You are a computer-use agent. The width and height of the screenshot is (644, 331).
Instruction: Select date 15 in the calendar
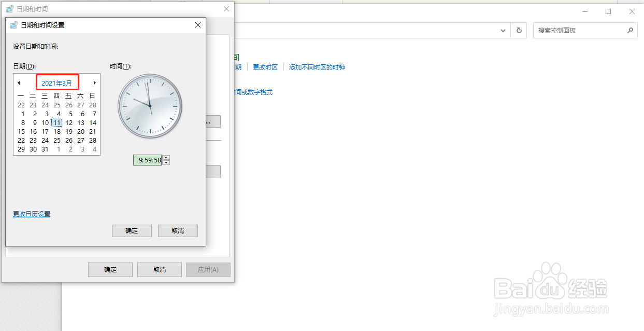[21, 131]
